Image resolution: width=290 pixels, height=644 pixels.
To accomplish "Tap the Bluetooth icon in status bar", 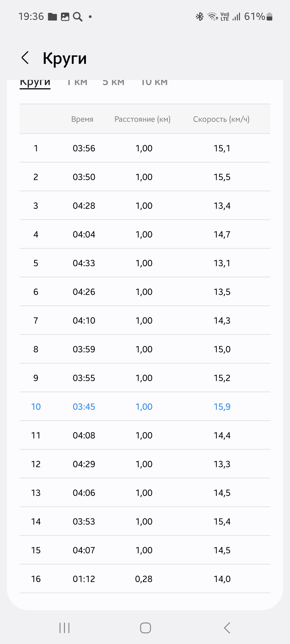I will click(200, 17).
